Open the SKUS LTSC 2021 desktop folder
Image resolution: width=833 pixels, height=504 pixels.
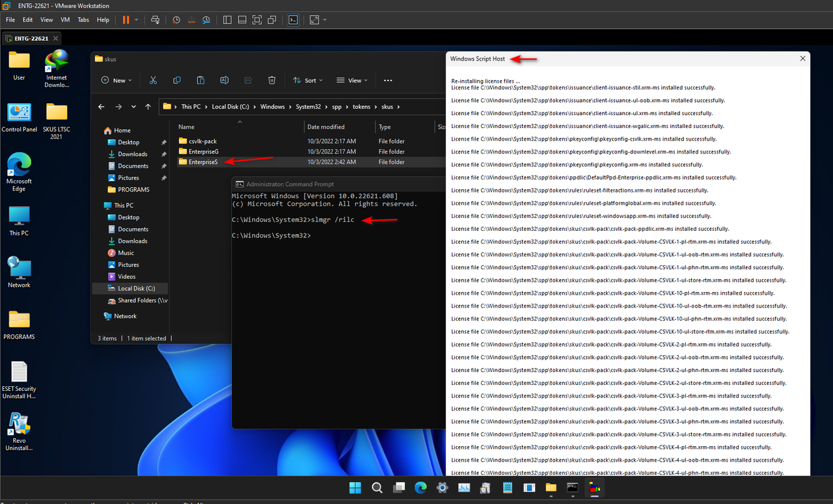tap(57, 121)
